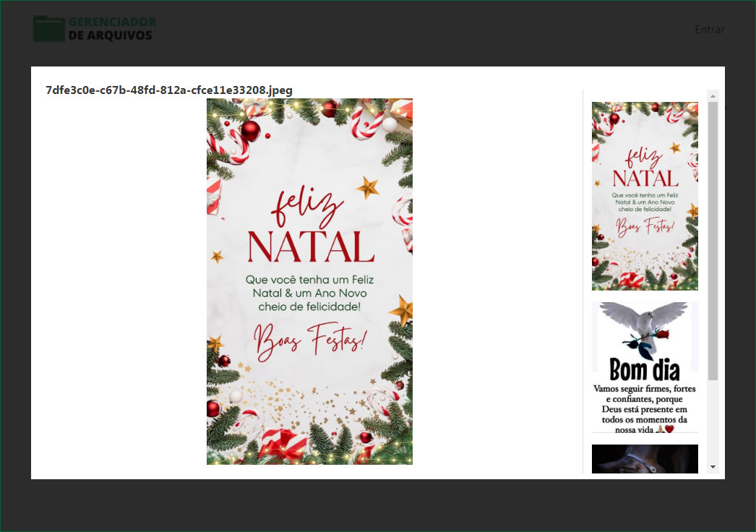Click the Gerenciador de Arquivos logo text
This screenshot has height=532, width=756.
pos(111,28)
